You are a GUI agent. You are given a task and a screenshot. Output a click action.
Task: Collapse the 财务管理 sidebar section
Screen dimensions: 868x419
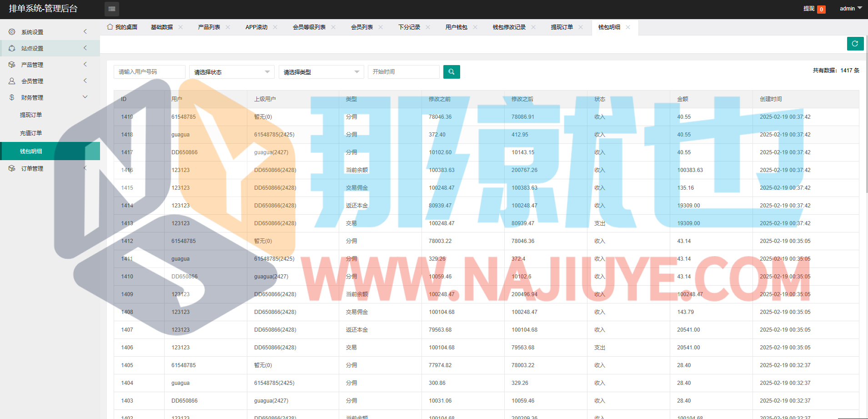(x=85, y=97)
